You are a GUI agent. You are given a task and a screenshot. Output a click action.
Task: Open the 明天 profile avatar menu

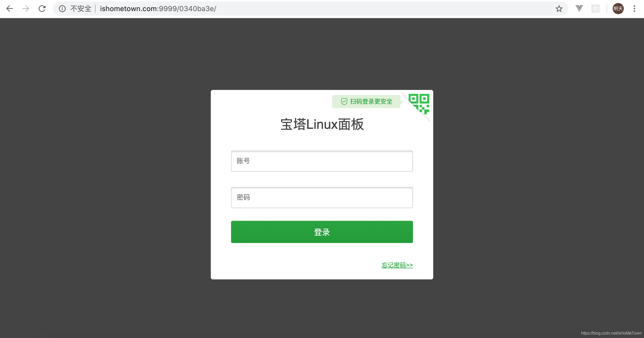pos(618,9)
